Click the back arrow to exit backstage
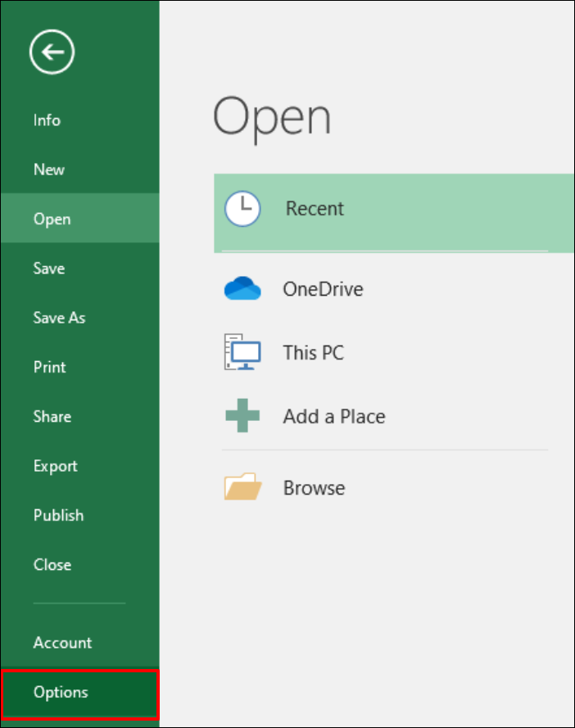This screenshot has height=728, width=575. coord(52,53)
